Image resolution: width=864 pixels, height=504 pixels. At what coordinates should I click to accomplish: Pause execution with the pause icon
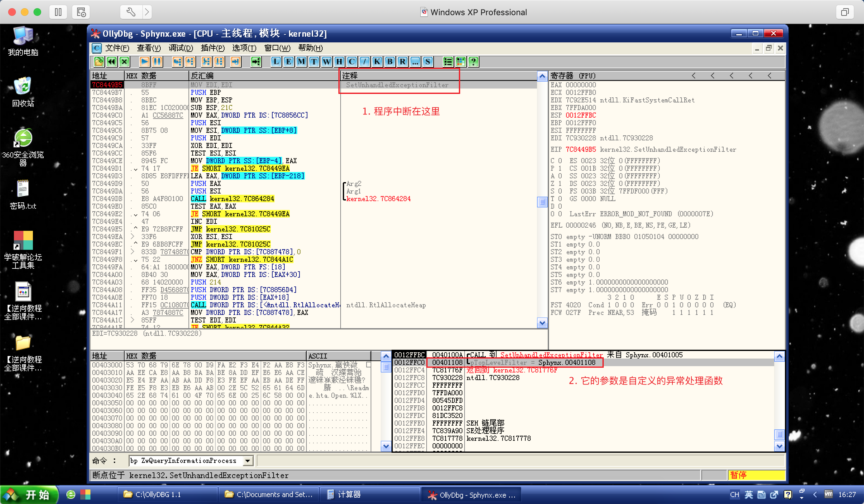tap(157, 62)
